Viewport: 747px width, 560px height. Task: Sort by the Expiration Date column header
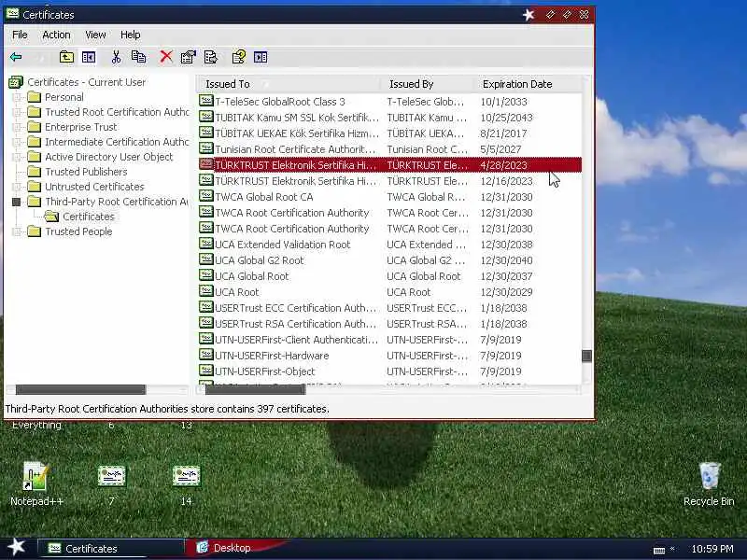click(528, 84)
